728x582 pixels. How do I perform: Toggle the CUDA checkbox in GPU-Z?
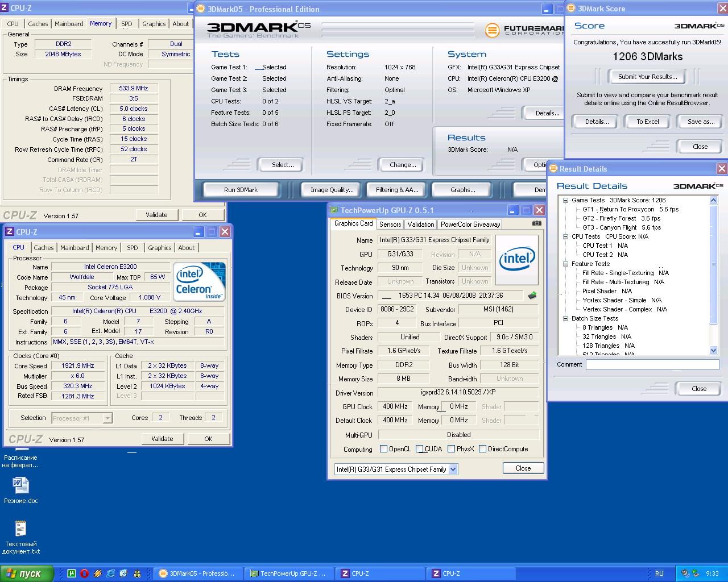pyautogui.click(x=420, y=449)
